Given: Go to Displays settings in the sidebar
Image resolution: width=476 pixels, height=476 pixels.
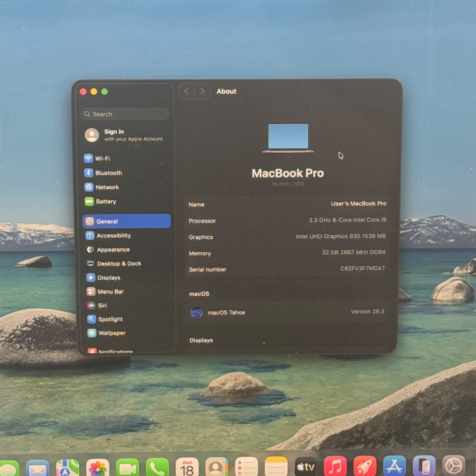Looking at the screenshot, I should [x=108, y=278].
